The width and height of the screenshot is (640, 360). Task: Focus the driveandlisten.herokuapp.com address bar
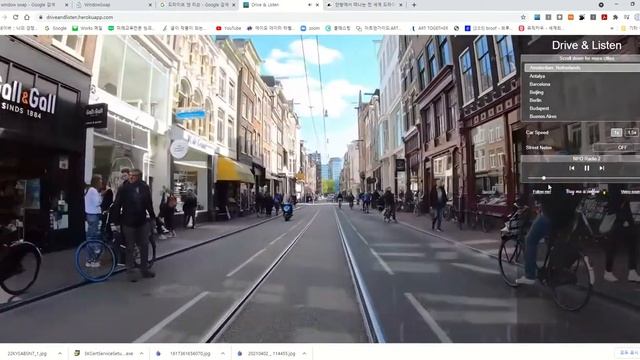[x=278, y=17]
